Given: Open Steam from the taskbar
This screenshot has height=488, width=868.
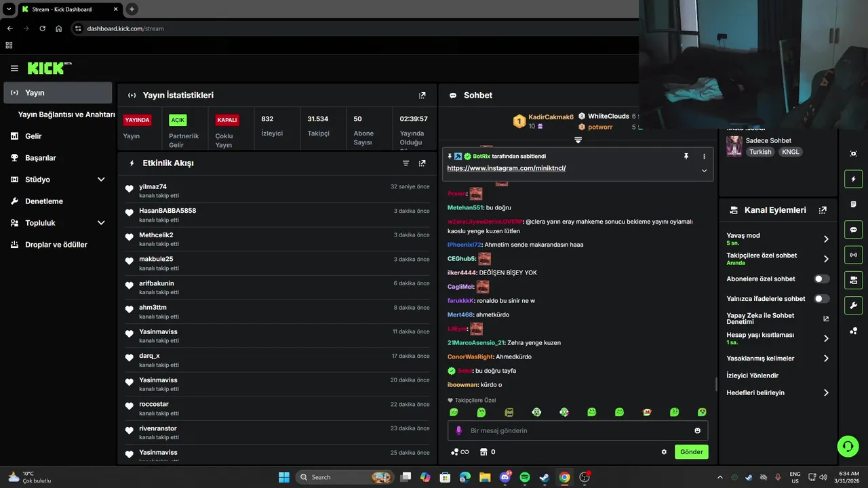Looking at the screenshot, I should 544,477.
